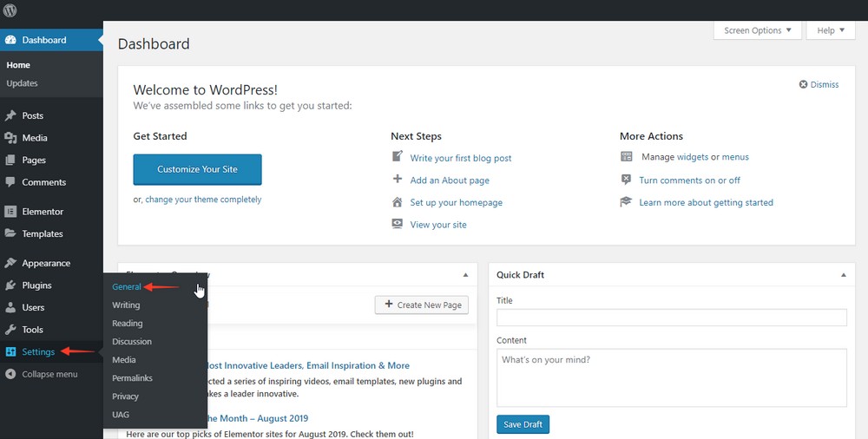This screenshot has width=868, height=439.
Task: Select Permalinks in Settings submenu
Action: [132, 378]
